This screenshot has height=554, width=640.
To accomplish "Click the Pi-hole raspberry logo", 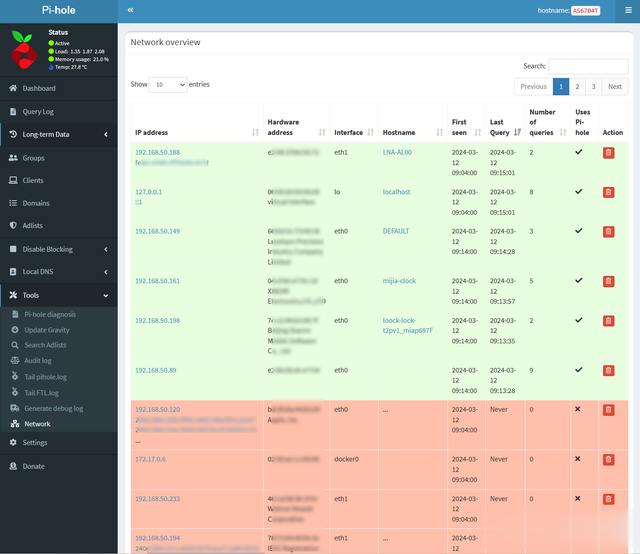I will pyautogui.click(x=24, y=49).
